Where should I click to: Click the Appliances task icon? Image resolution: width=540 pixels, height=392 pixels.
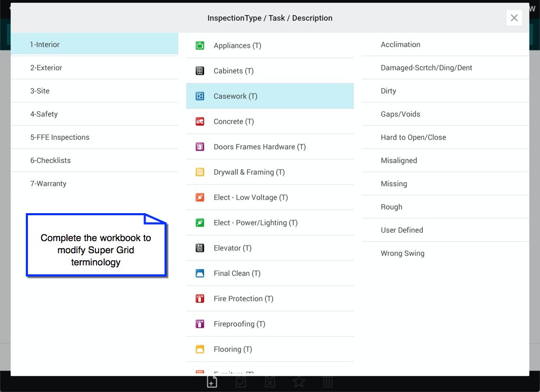click(200, 45)
